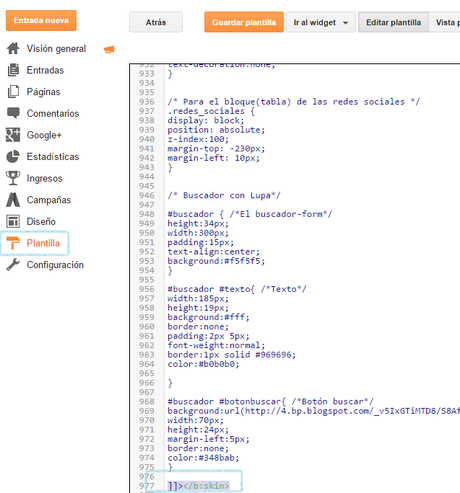Click the Atrás back button
This screenshot has height=493, width=460.
[156, 22]
